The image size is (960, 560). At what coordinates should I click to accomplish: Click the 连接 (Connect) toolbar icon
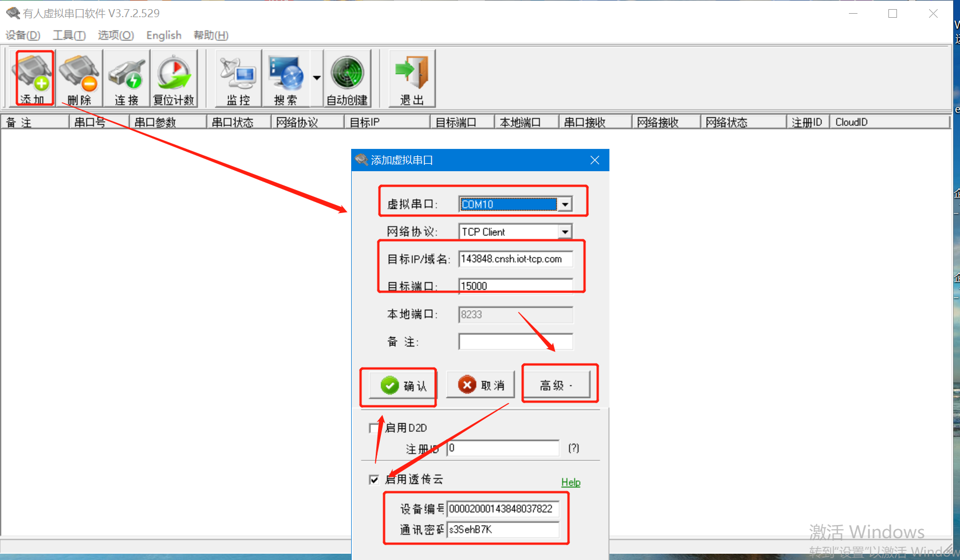(x=127, y=78)
